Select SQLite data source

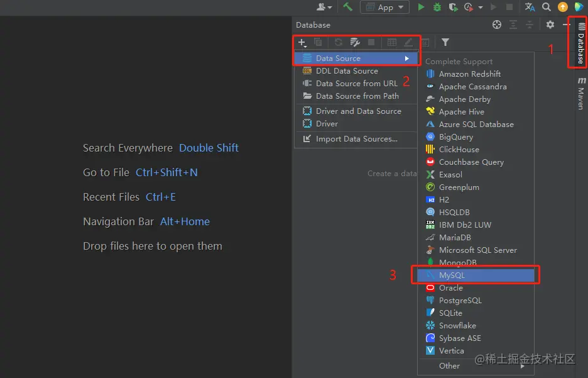point(476,313)
